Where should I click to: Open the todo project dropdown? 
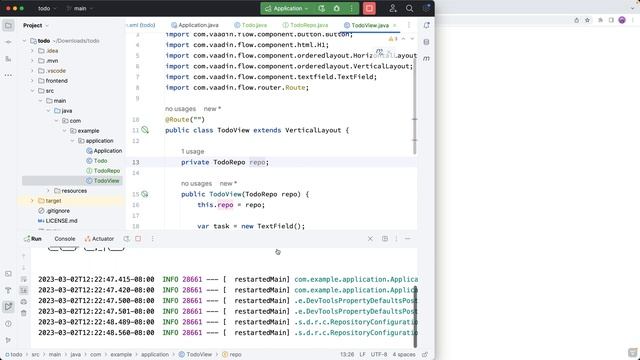[47, 8]
